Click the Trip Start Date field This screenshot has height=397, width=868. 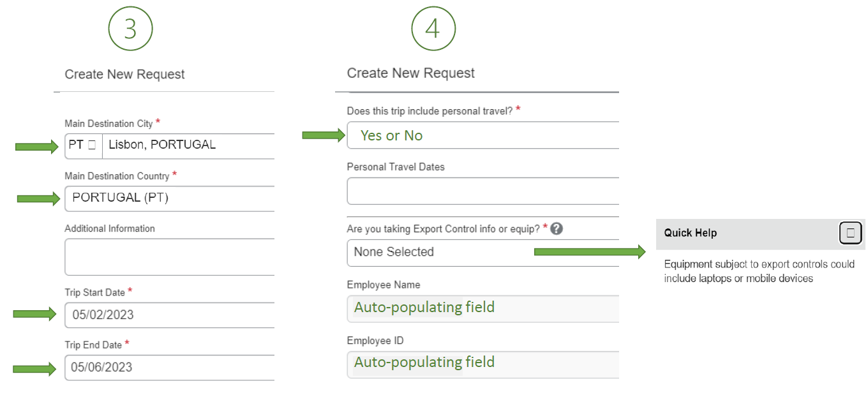[170, 315]
